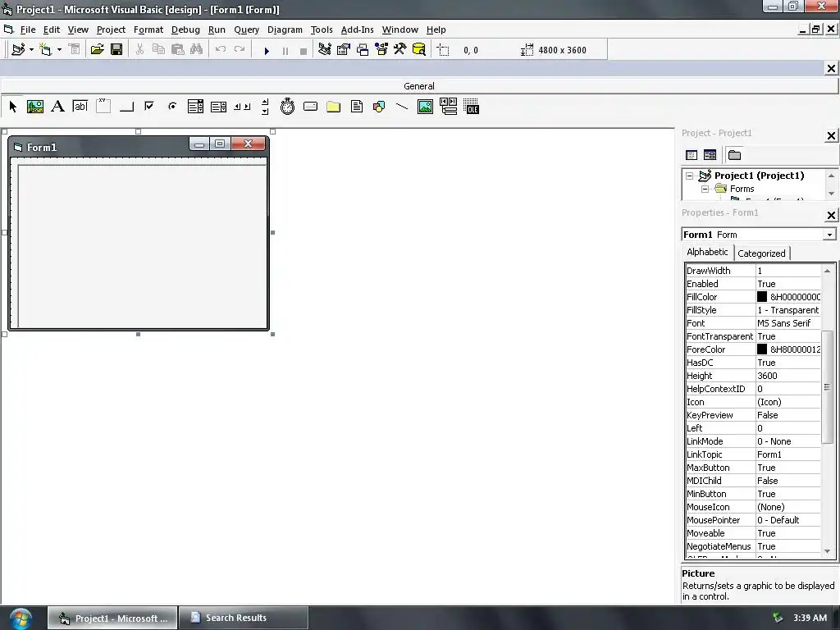Open the Debug menu
The width and height of the screenshot is (840, 630).
pos(185,30)
